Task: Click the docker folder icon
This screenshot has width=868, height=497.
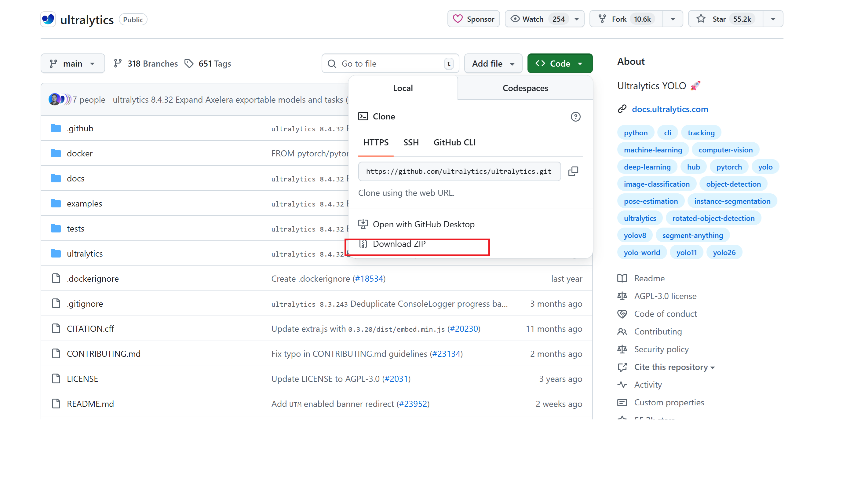Action: tap(56, 153)
